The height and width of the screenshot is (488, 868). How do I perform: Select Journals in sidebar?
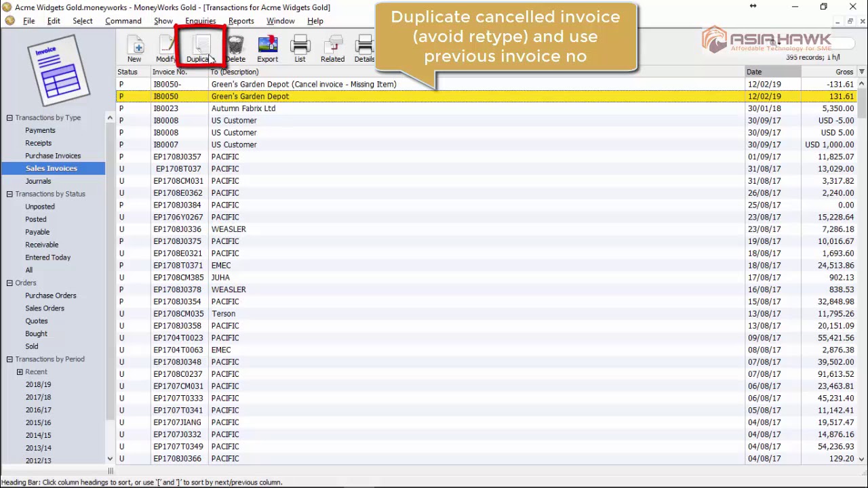(x=38, y=181)
